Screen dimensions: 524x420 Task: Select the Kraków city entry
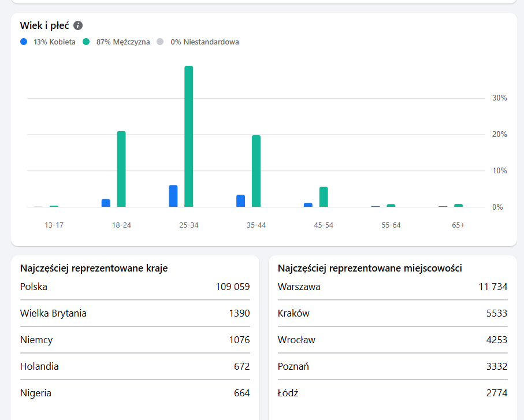click(x=392, y=313)
